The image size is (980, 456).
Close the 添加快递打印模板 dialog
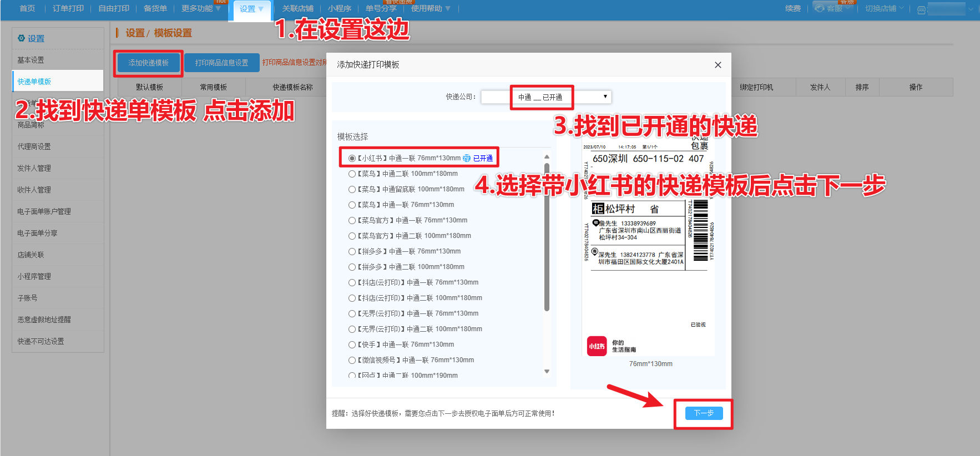[718, 65]
